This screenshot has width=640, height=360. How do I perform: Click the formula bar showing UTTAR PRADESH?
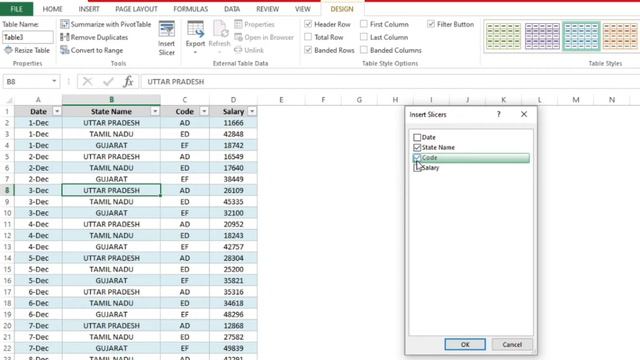(390, 82)
